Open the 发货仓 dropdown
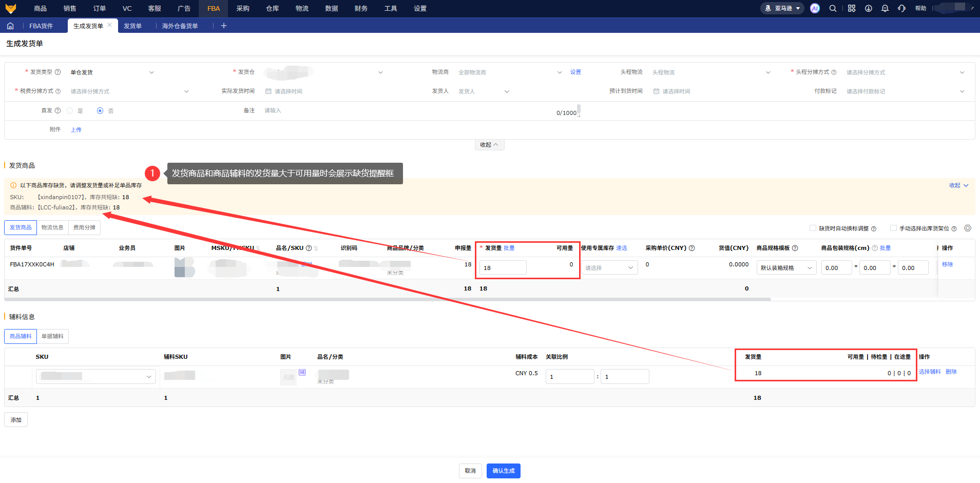Screen dimensions: 980x483 (x=324, y=72)
